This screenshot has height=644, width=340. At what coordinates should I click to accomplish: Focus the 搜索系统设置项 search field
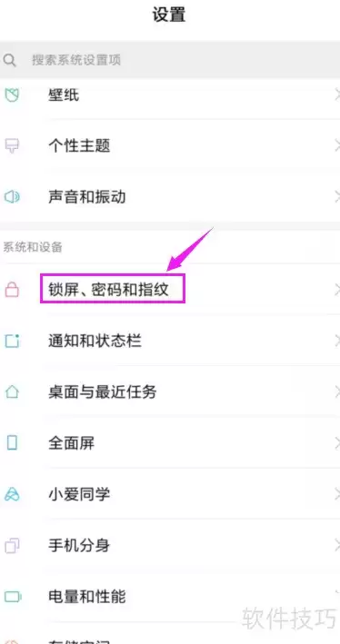pos(170,60)
